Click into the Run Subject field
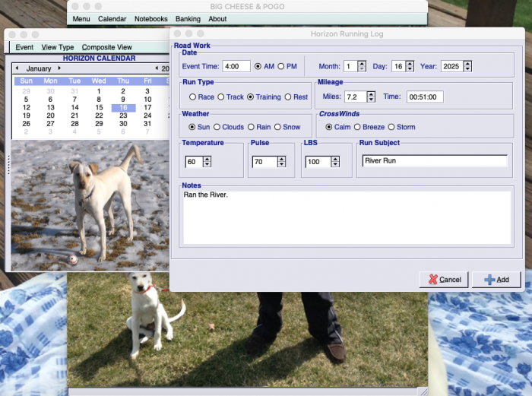The image size is (532, 396). coord(433,161)
